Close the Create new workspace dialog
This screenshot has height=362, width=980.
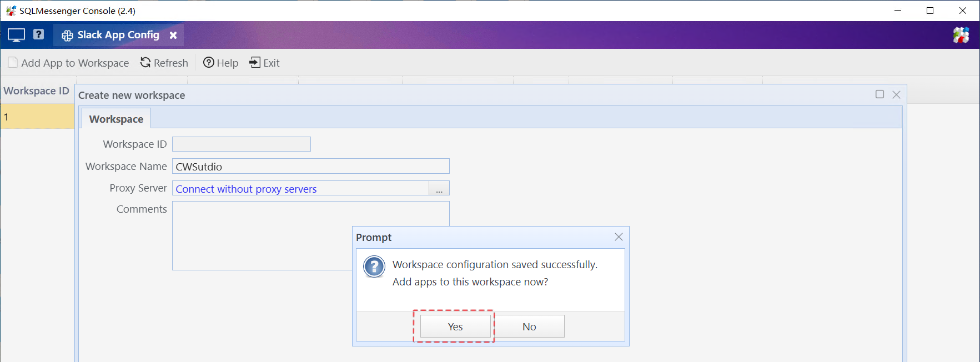coord(896,95)
